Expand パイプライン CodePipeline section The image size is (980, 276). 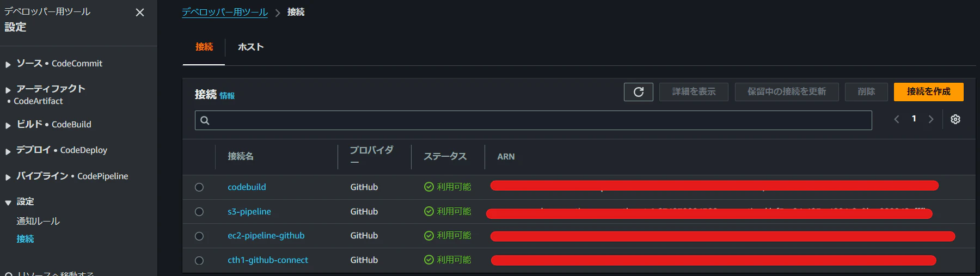(x=8, y=177)
